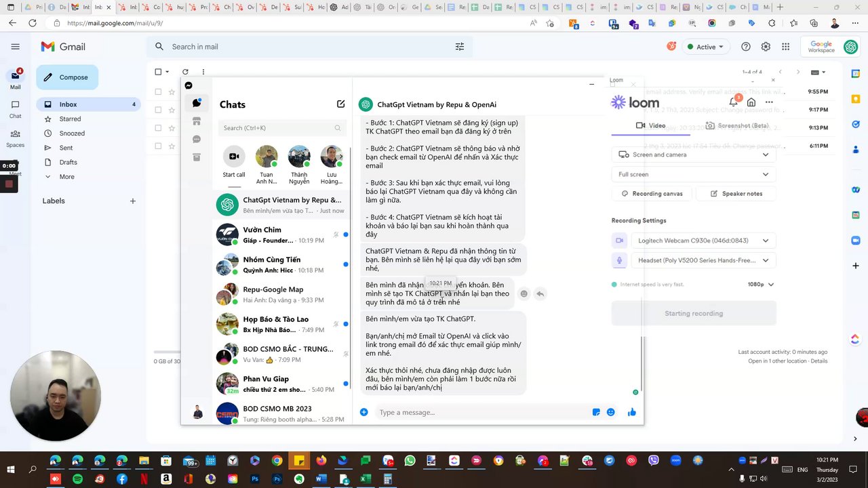Open the Gmail main menu hamburger
The height and width of the screenshot is (488, 868).
16,47
